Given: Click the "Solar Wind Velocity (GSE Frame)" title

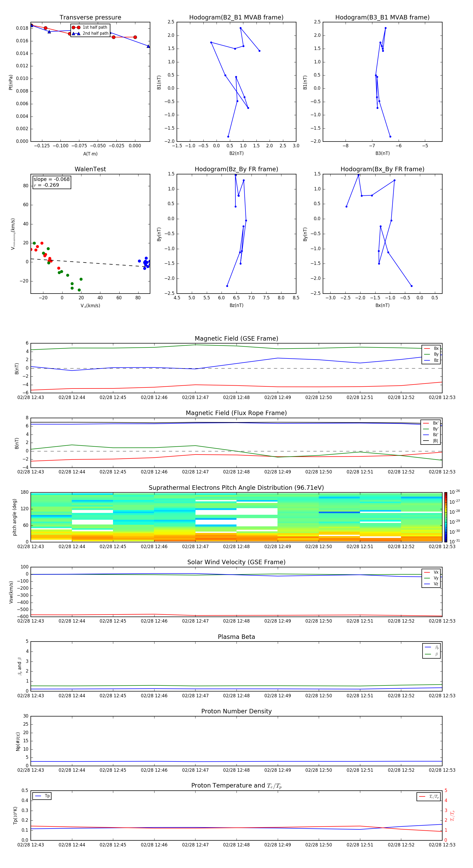Looking at the screenshot, I should click(236, 562).
